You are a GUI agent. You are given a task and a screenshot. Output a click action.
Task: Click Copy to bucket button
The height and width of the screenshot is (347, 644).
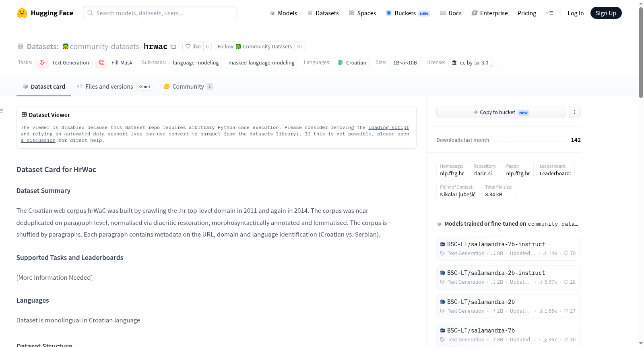[x=501, y=112]
